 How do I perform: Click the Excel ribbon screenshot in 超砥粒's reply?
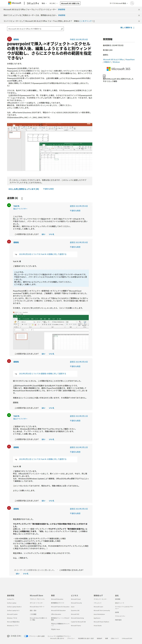[x=51, y=330]
